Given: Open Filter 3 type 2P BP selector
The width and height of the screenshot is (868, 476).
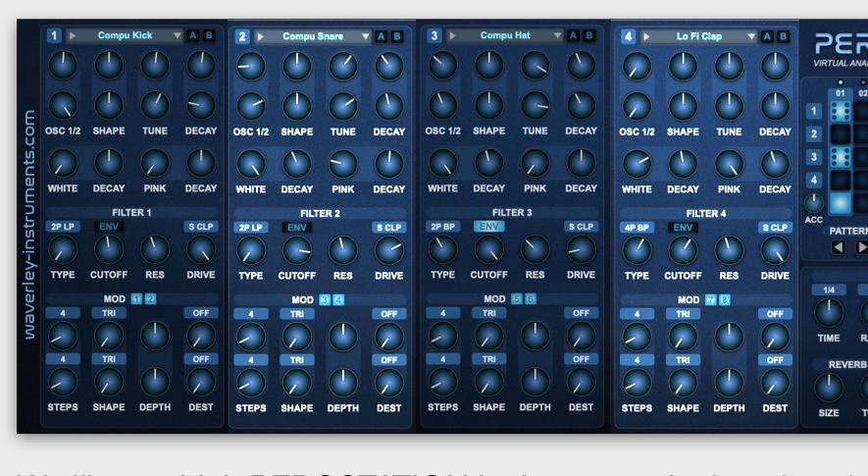Looking at the screenshot, I should [x=443, y=226].
